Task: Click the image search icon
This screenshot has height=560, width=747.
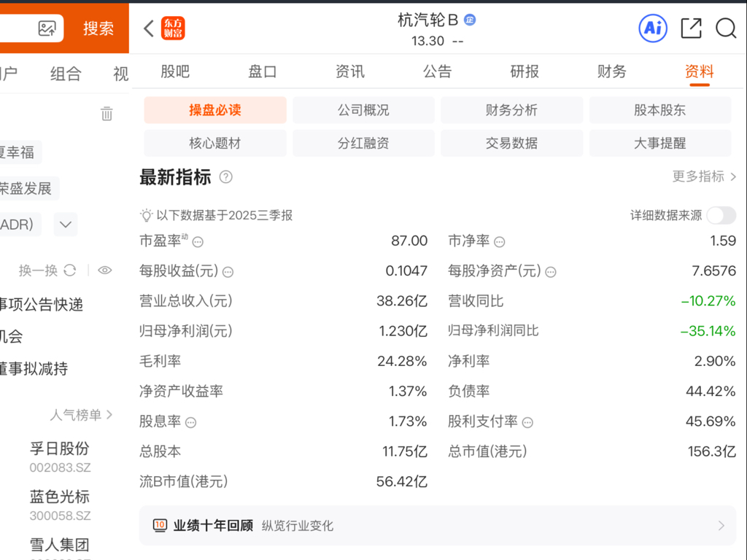Action: point(47,28)
